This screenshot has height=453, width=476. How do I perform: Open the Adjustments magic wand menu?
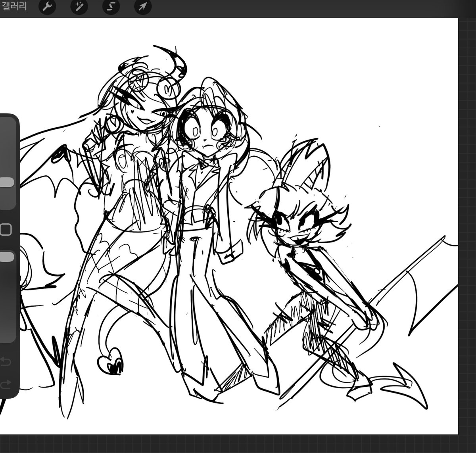pyautogui.click(x=79, y=6)
